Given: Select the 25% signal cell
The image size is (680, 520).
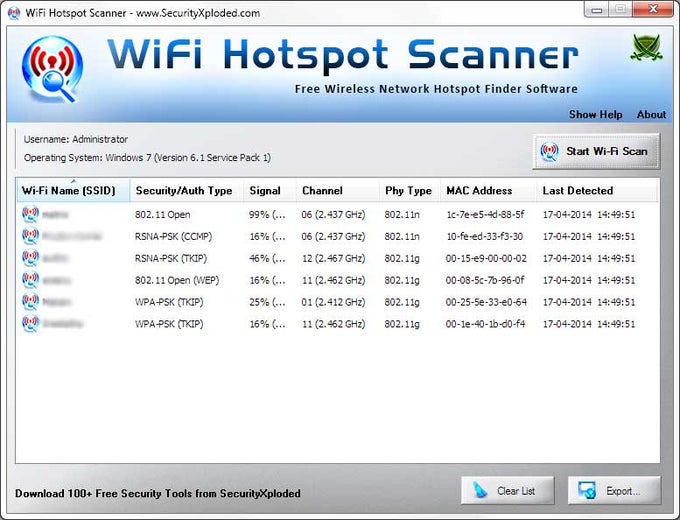Looking at the screenshot, I should [x=267, y=302].
